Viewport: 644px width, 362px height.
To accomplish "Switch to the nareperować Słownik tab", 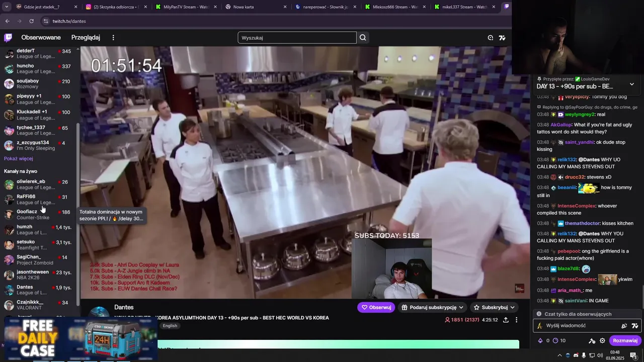I will (x=326, y=7).
